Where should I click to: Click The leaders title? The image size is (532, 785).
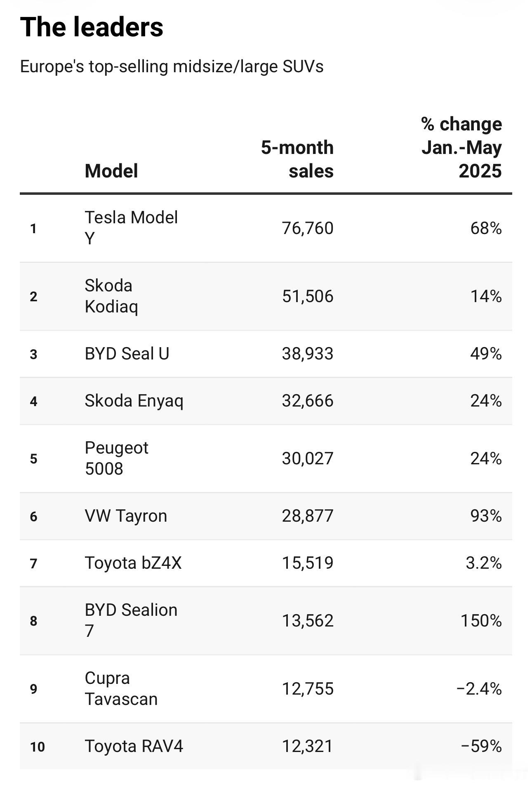point(92,27)
